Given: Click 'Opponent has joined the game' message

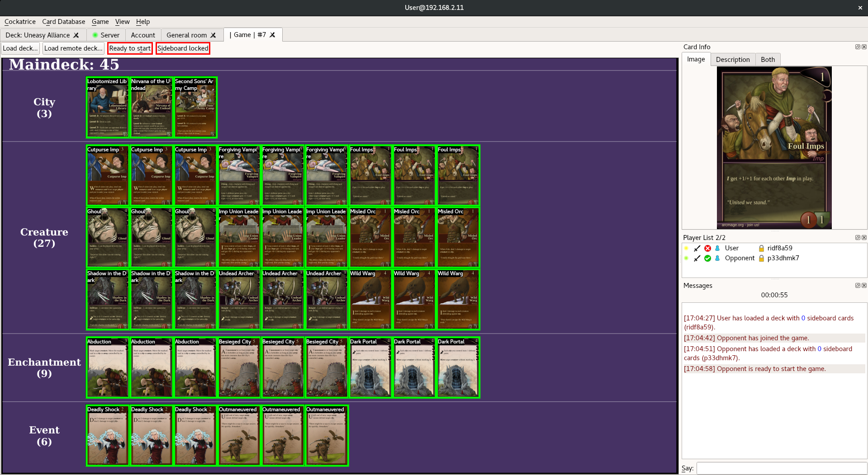Looking at the screenshot, I should tap(746, 338).
